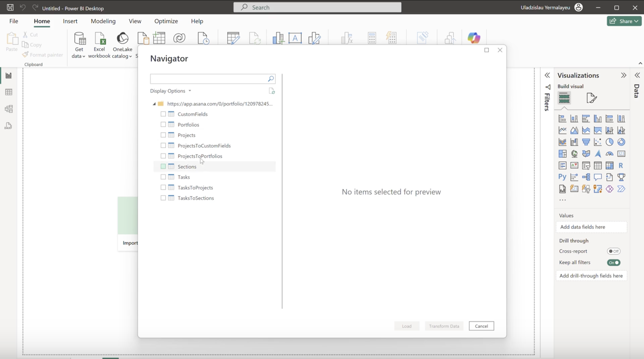
Task: Toggle the Cross-report switch
Action: [x=613, y=251]
